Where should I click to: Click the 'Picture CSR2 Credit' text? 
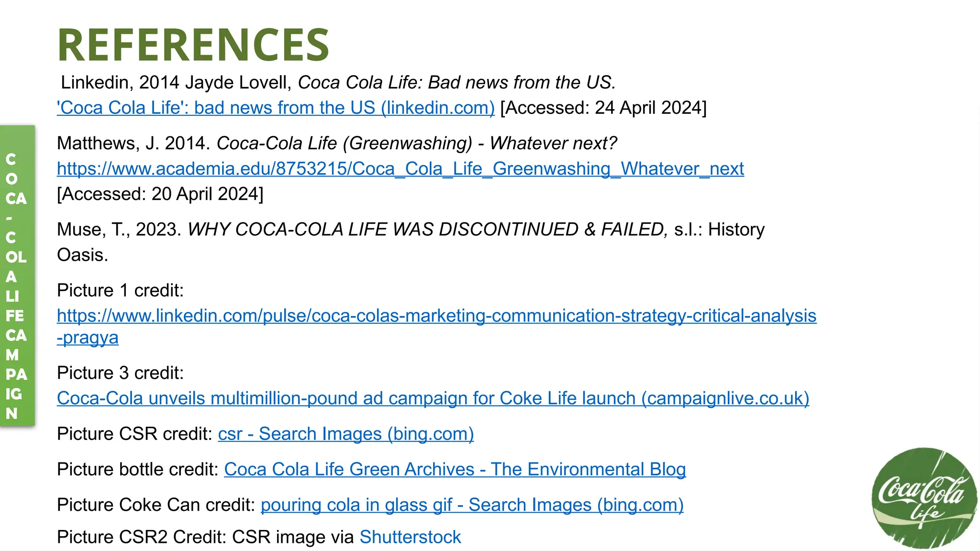point(205,537)
